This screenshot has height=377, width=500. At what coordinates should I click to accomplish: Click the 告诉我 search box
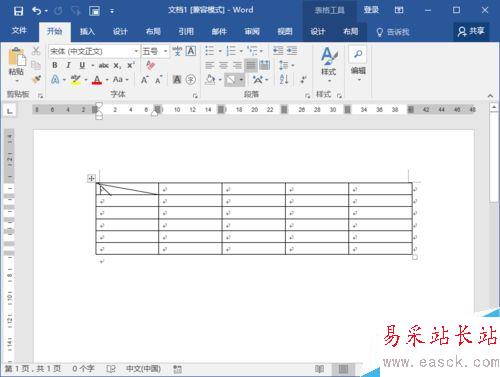tap(393, 32)
